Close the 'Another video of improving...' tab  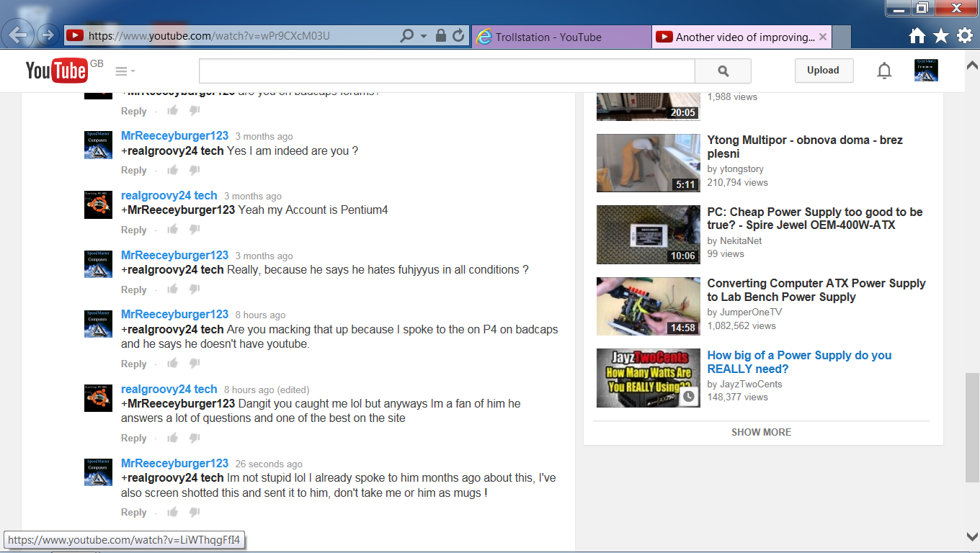[823, 37]
